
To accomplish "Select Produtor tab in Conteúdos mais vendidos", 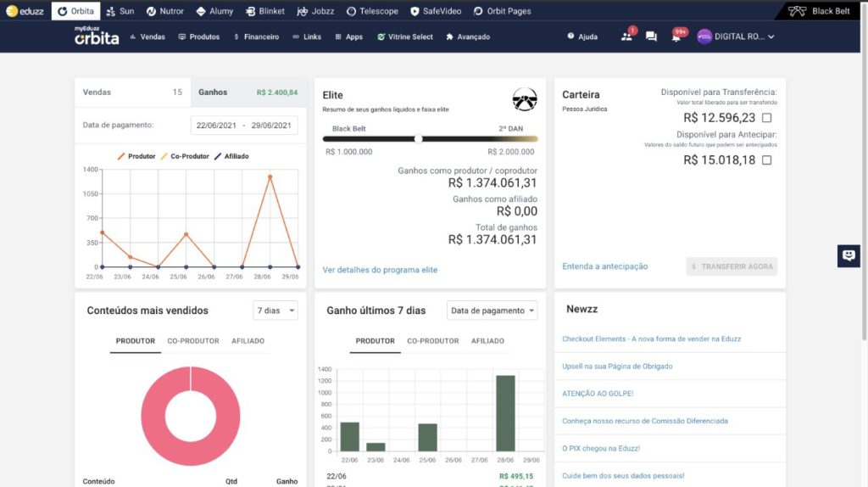I will [x=135, y=341].
